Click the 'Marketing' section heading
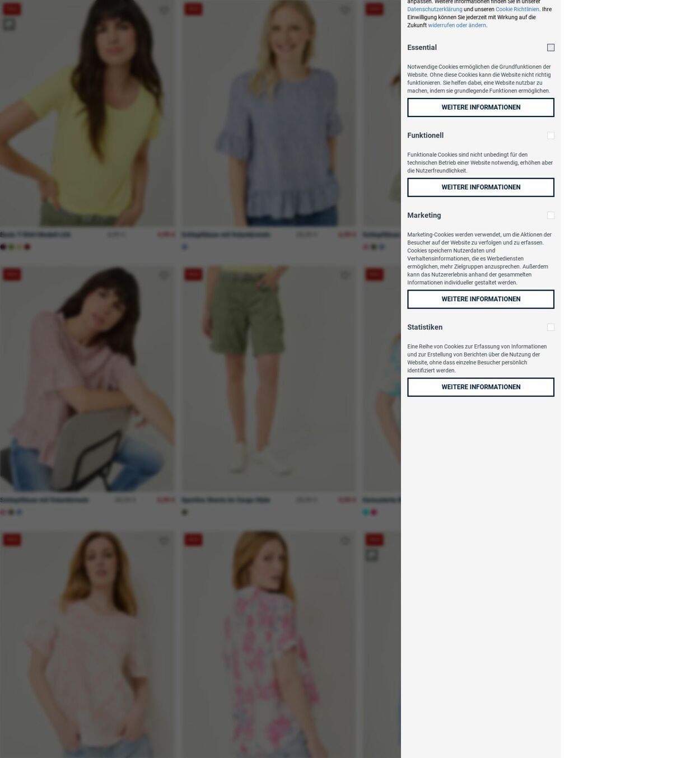This screenshot has height=758, width=700. pyautogui.click(x=424, y=216)
